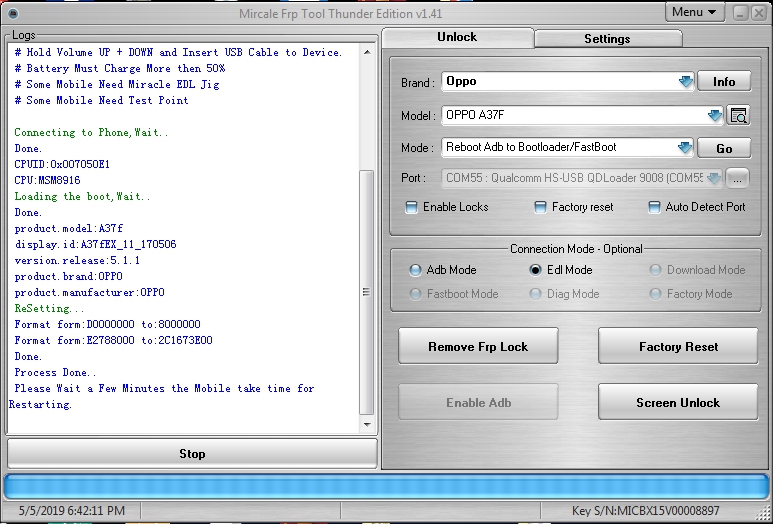The width and height of the screenshot is (773, 524).
Task: Click the display.id:A37fEX_11_170506 log line
Action: pyautogui.click(x=95, y=245)
